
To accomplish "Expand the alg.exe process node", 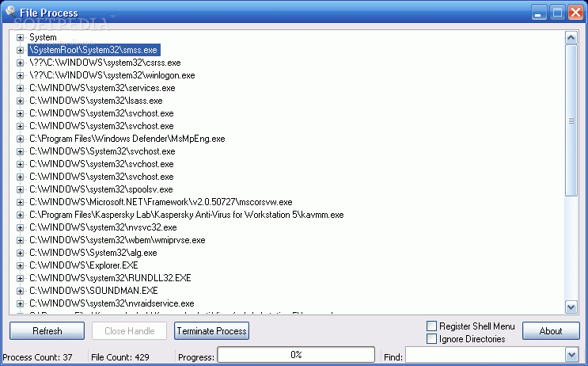I will click(x=20, y=253).
